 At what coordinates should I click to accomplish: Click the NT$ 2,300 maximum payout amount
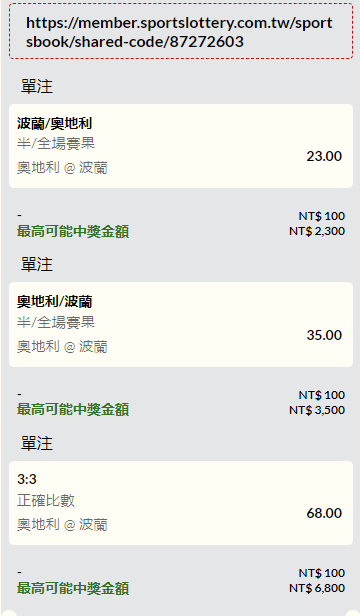(317, 231)
